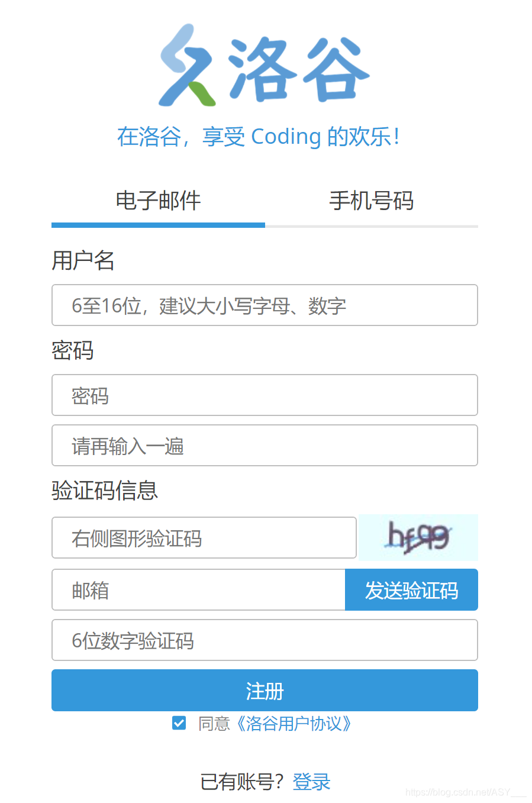
Task: Click the 验证码信息 section heading
Action: pyautogui.click(x=104, y=491)
